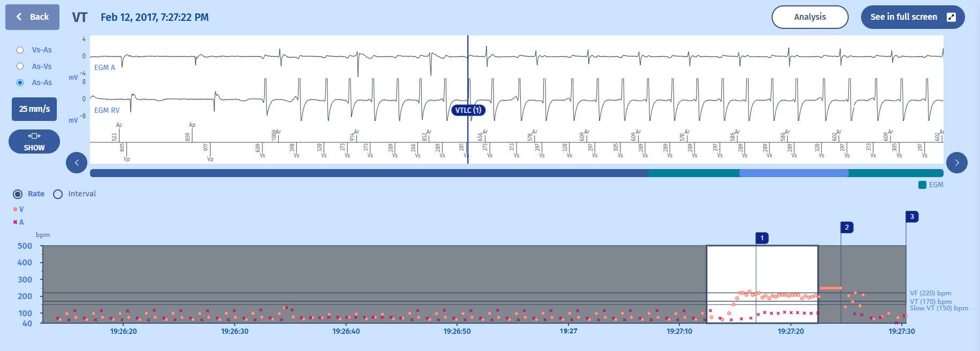Open the Analysis view
This screenshot has height=351, width=980.
[x=809, y=17]
